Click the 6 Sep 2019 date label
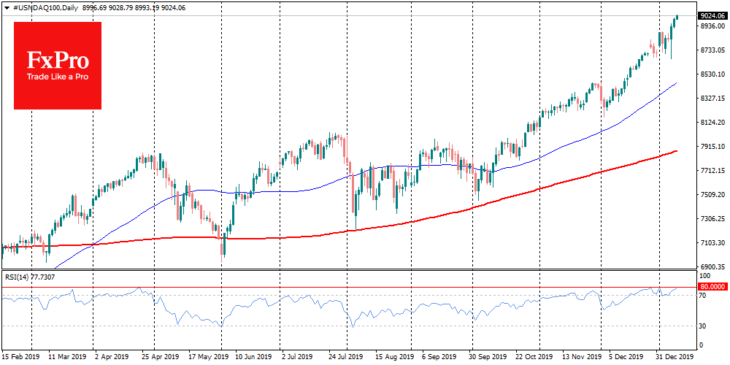Screen dimensions: 730x365 tap(439, 356)
